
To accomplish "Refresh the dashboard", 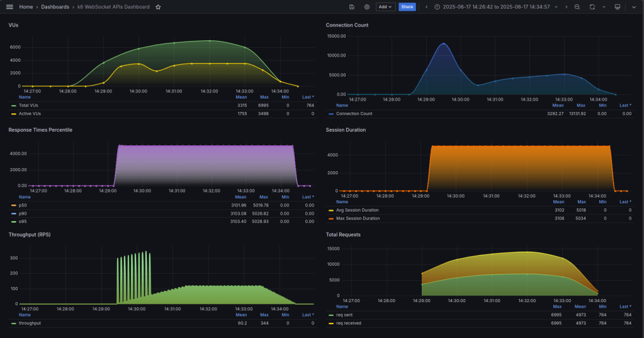I will pyautogui.click(x=592, y=7).
